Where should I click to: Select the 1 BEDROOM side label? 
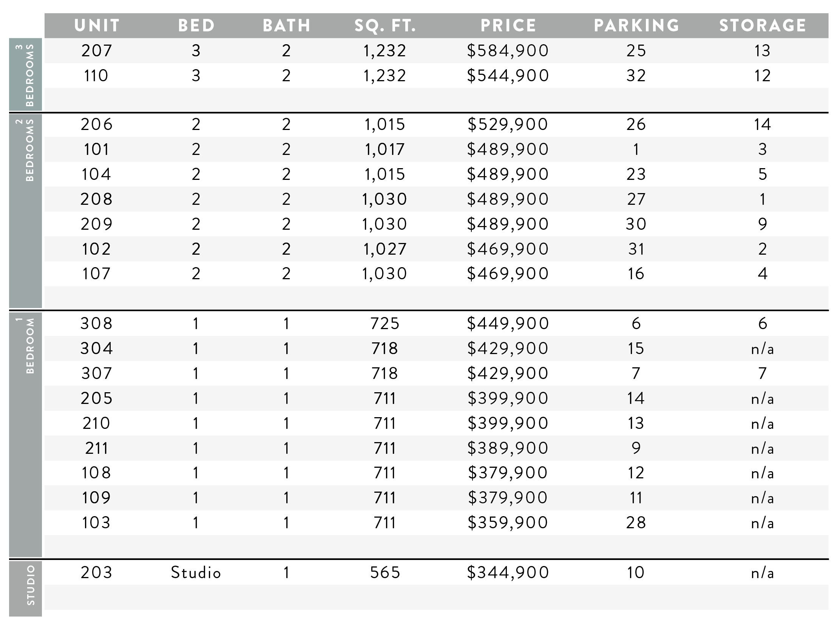[x=25, y=435]
